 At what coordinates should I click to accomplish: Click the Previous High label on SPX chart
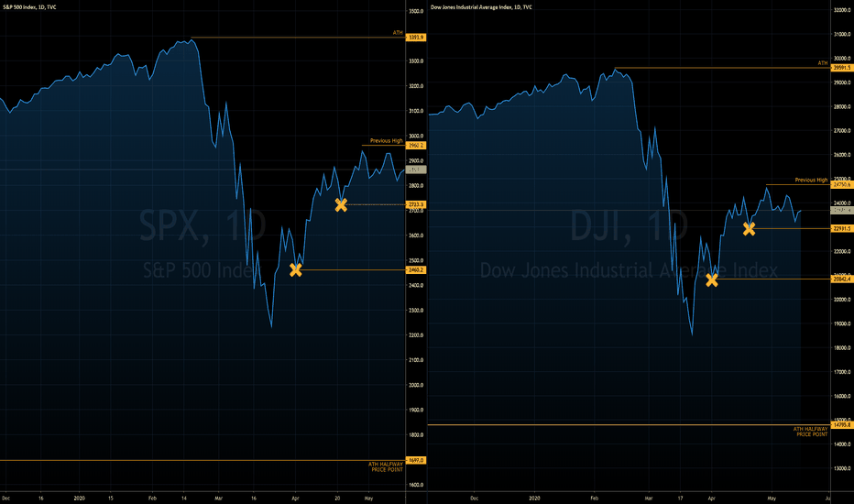[386, 140]
